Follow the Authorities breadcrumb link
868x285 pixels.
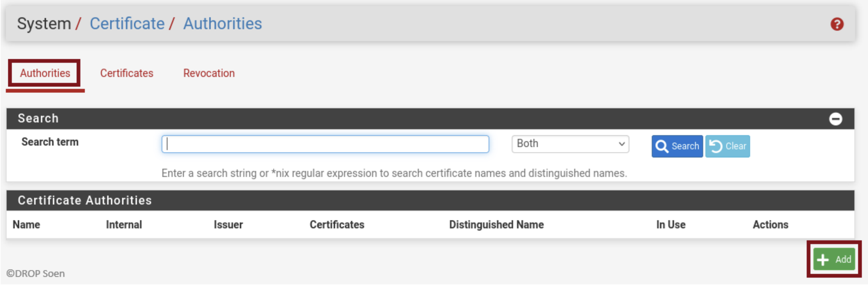[x=222, y=24]
